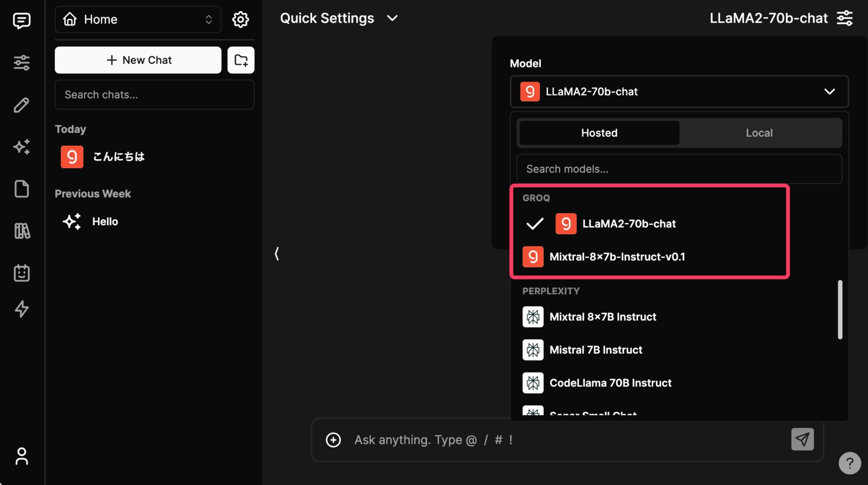Open the prompts pencil icon

point(22,105)
